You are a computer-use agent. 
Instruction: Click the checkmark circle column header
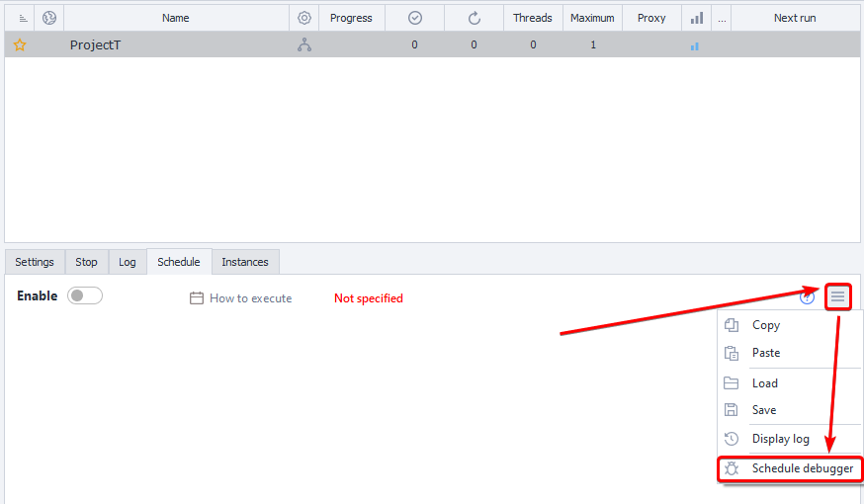(414, 18)
